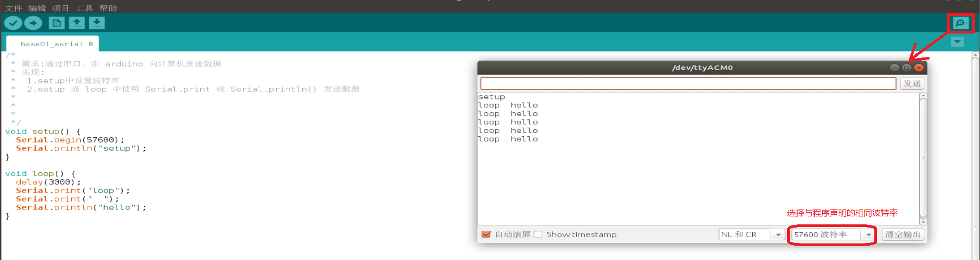Close the /dev/ttyACM0 serial monitor window
This screenshot has height=260, width=980.
point(919,68)
